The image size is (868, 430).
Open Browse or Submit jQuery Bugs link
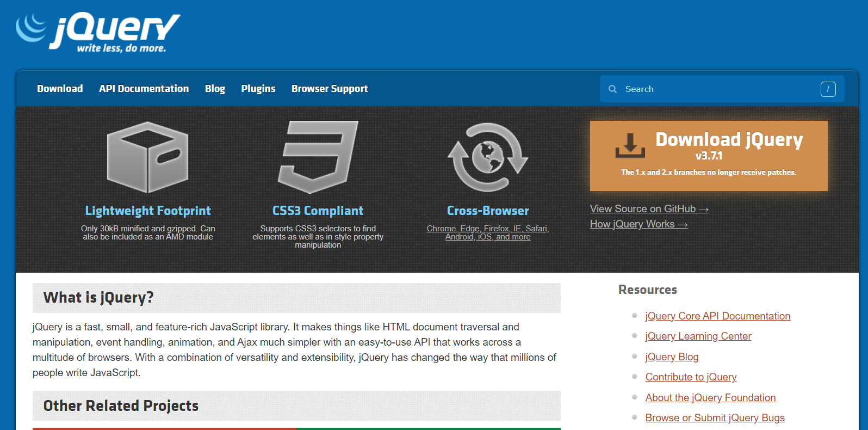715,418
